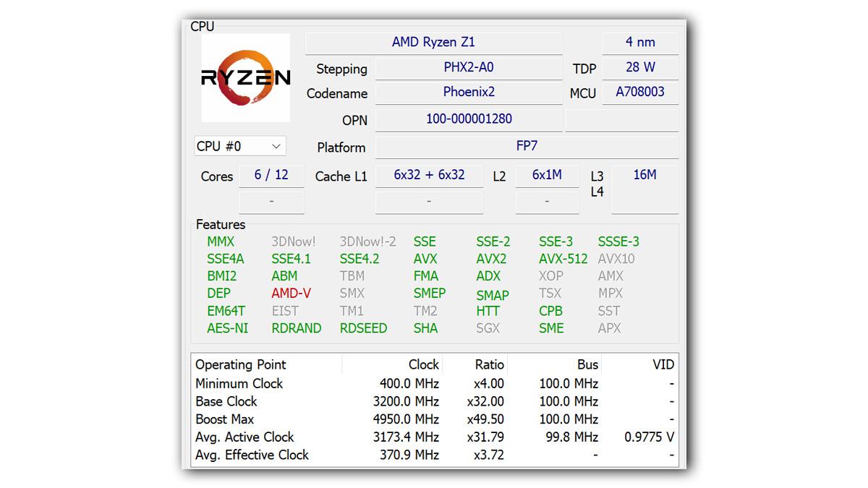The height and width of the screenshot is (488, 868).
Task: Click the 99.8 MHz bus value
Action: (x=572, y=437)
